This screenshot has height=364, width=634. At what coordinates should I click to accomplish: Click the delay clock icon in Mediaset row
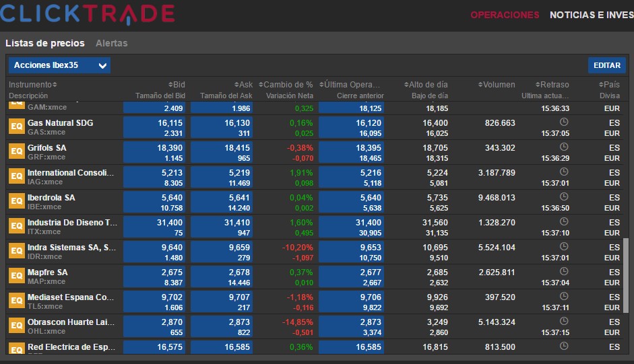click(x=564, y=296)
